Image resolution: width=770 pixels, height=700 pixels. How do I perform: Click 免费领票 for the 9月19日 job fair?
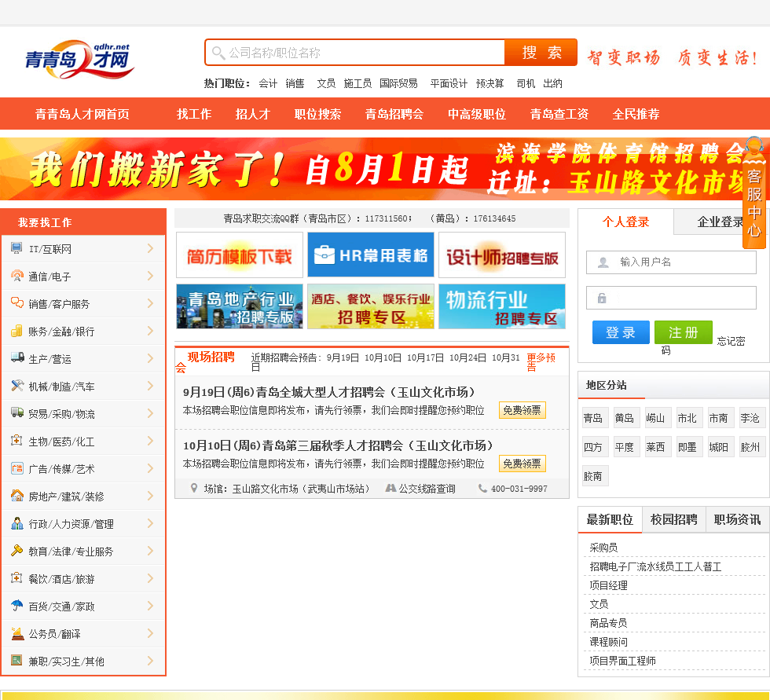coord(522,410)
